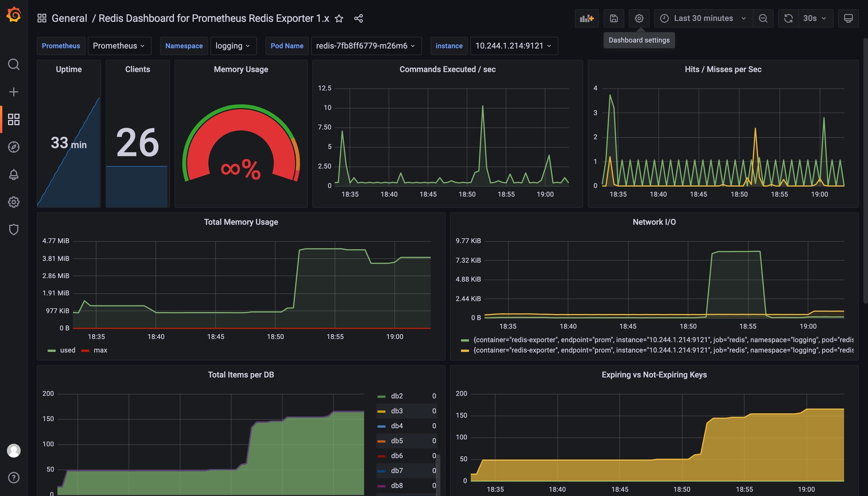
Task: Open Hits / Misses per Sec panel menu
Action: point(723,69)
